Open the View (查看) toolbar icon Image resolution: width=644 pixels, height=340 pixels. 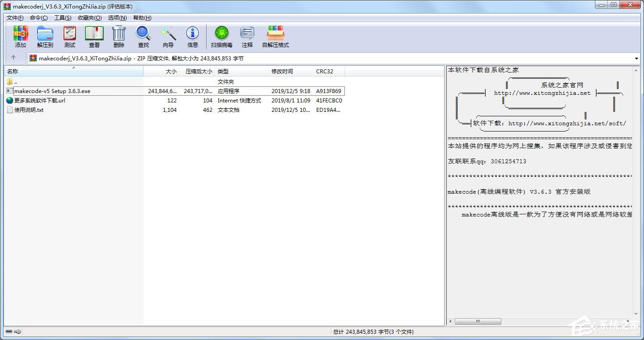tap(94, 34)
